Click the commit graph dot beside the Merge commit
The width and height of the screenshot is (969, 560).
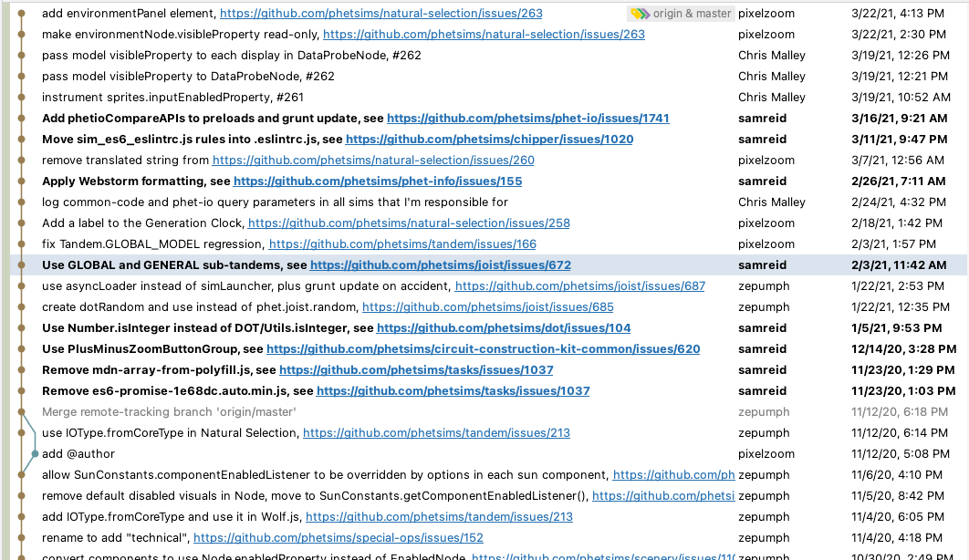tap(21, 411)
